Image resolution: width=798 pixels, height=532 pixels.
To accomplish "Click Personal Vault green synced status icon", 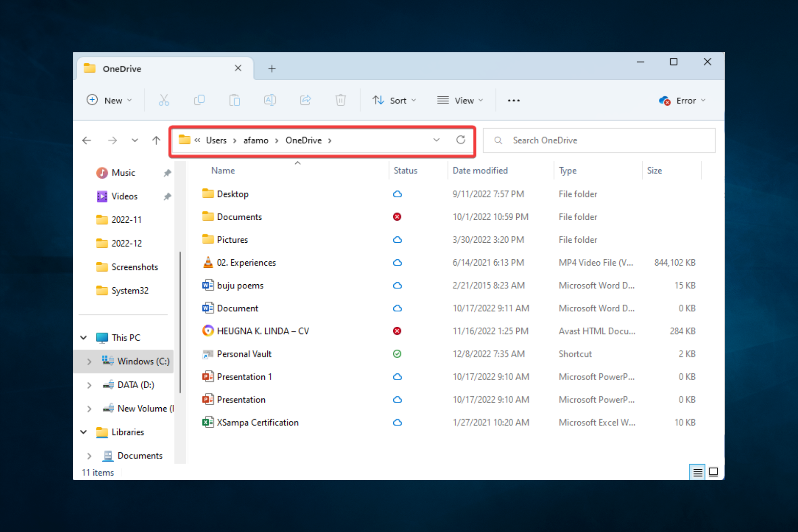I will [x=397, y=354].
